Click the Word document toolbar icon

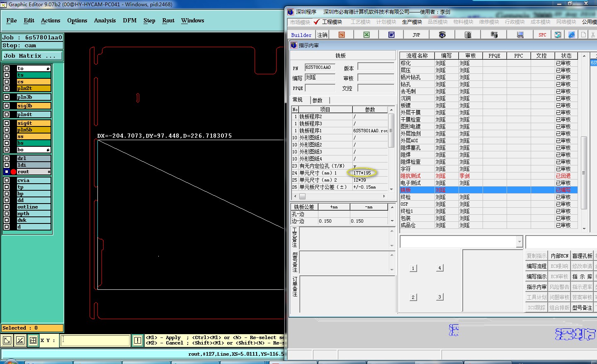(x=391, y=35)
